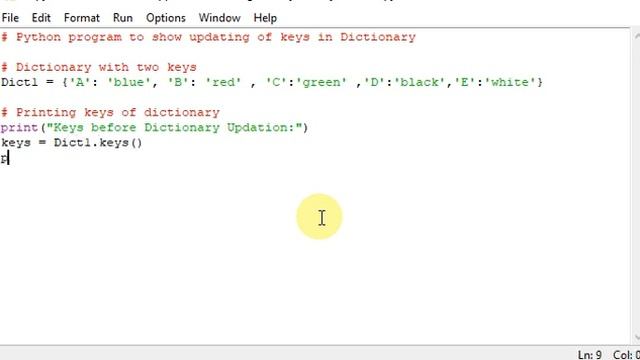Click the lone 'p' on line nine
The width and height of the screenshot is (640, 360).
4,158
